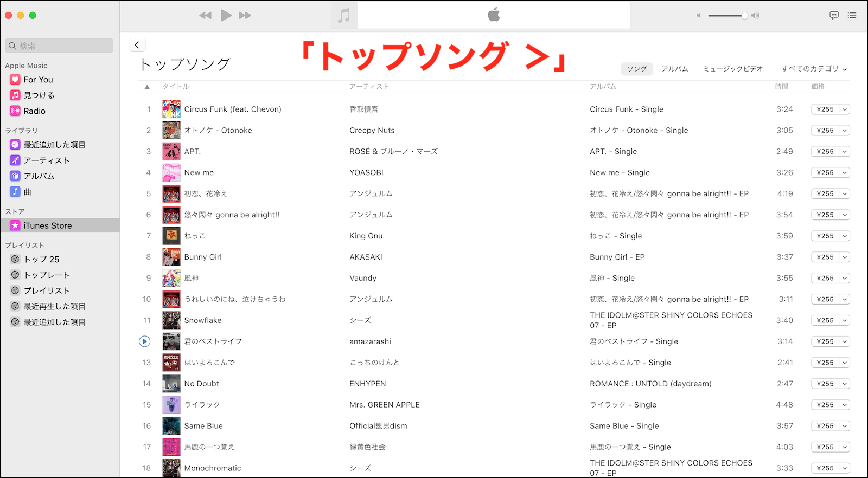Open price dropdown arrow for オトノケ - Otonoke

coord(845,131)
